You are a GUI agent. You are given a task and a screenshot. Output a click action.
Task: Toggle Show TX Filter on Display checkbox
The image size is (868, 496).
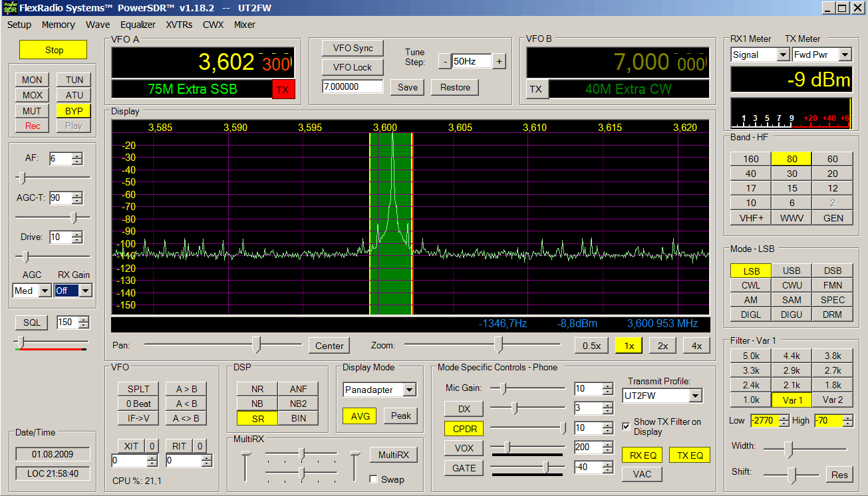pos(626,426)
